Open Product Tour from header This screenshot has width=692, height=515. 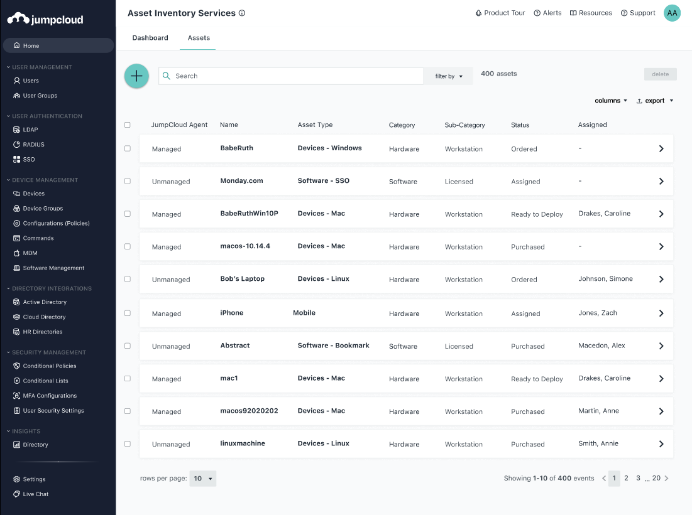point(478,13)
